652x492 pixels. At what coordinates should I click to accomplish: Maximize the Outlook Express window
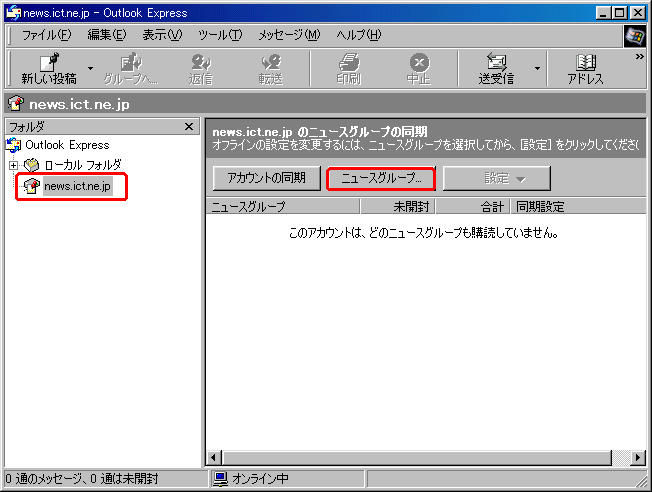[620, 13]
